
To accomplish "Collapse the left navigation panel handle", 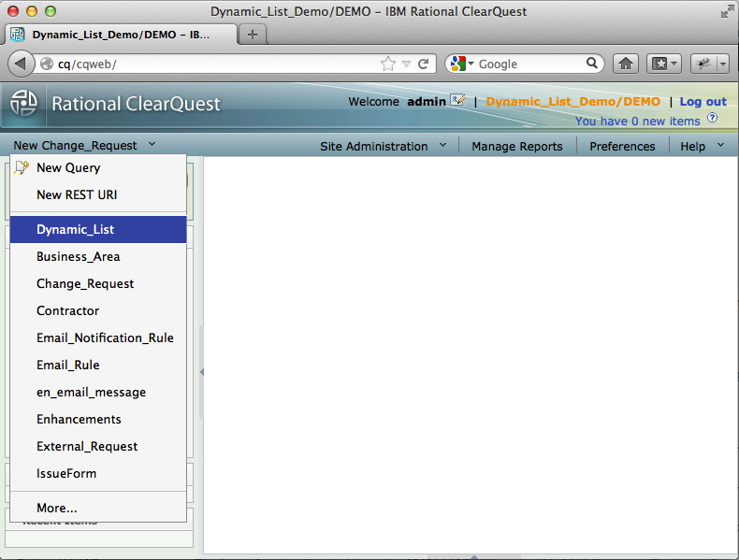I will pyautogui.click(x=202, y=372).
